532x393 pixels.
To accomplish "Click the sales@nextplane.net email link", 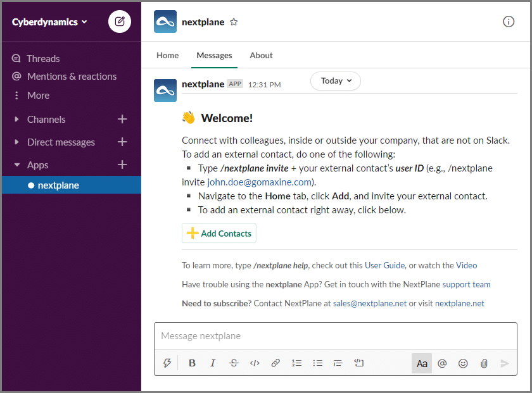I will pyautogui.click(x=370, y=303).
